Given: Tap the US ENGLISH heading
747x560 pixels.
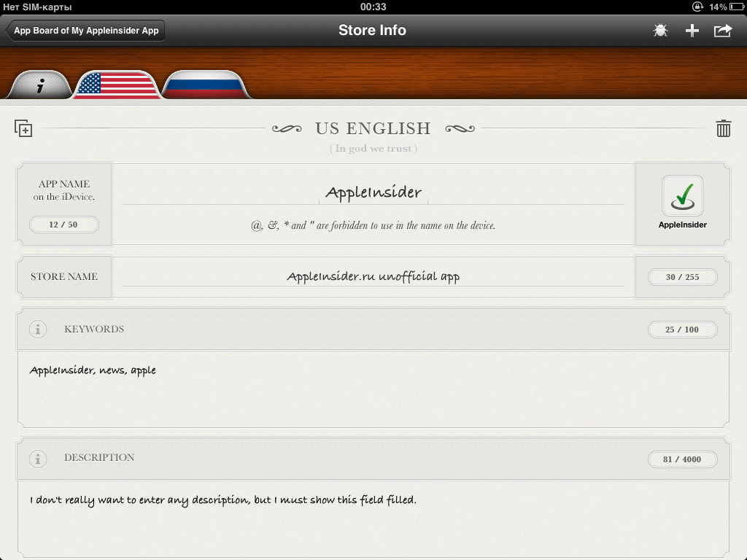Looking at the screenshot, I should point(373,128).
